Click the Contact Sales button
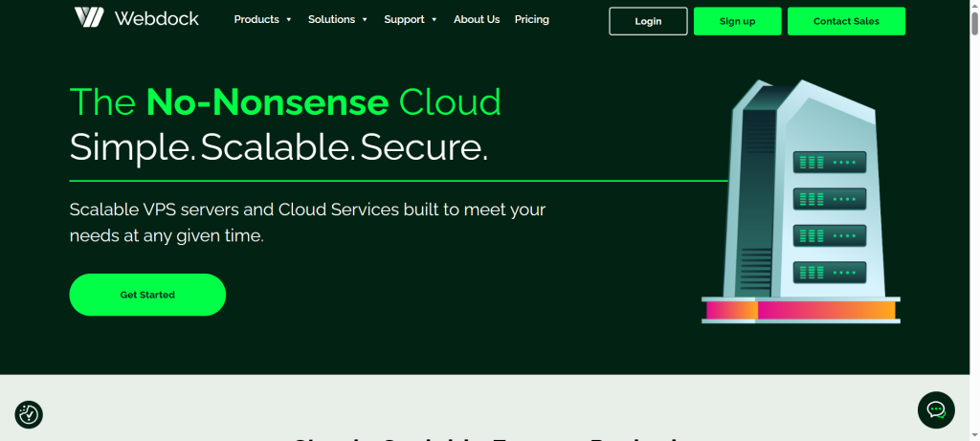 846,21
